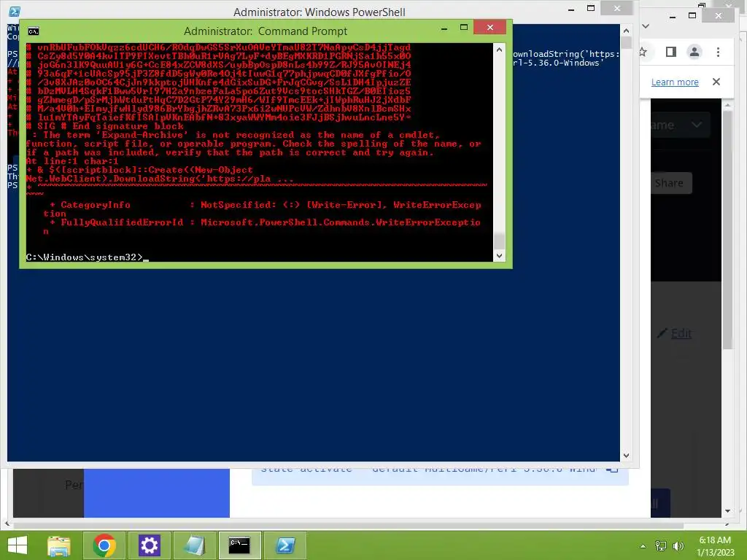Open File Explorer from the taskbar
Viewport: 747px width, 560px height.
(59, 545)
